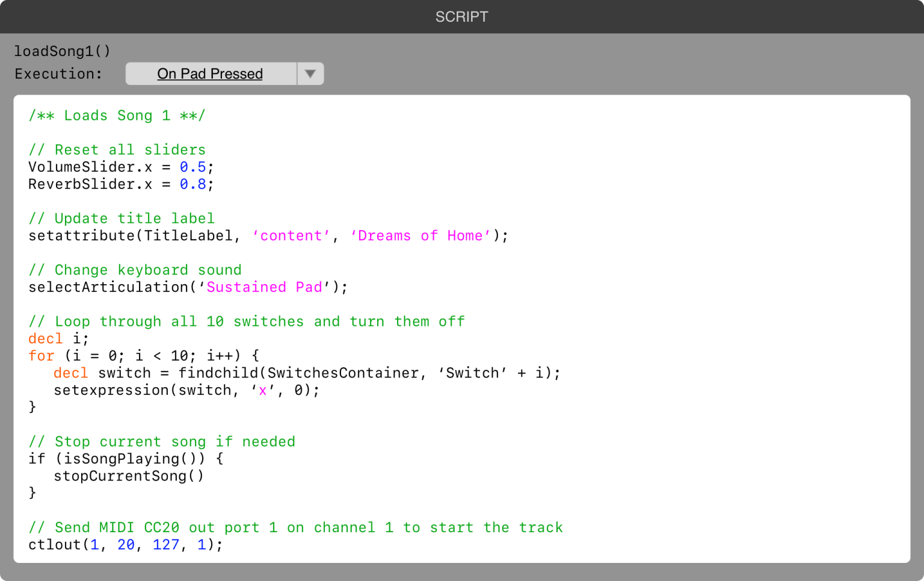Click the 'Sustained Pad' articulation string
The width and height of the screenshot is (924, 581).
click(x=264, y=287)
